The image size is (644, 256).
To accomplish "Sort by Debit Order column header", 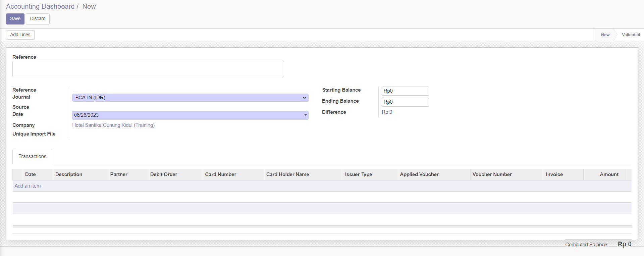I will pos(175,174).
